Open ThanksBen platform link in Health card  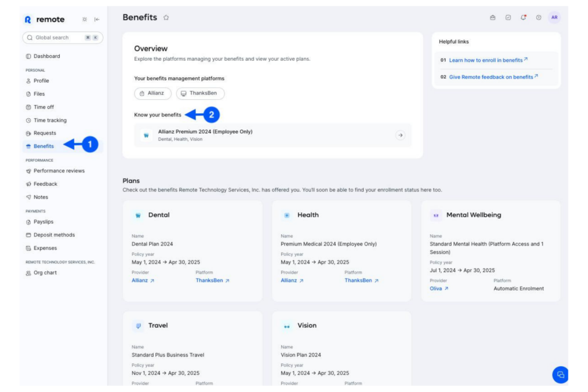pyautogui.click(x=362, y=280)
